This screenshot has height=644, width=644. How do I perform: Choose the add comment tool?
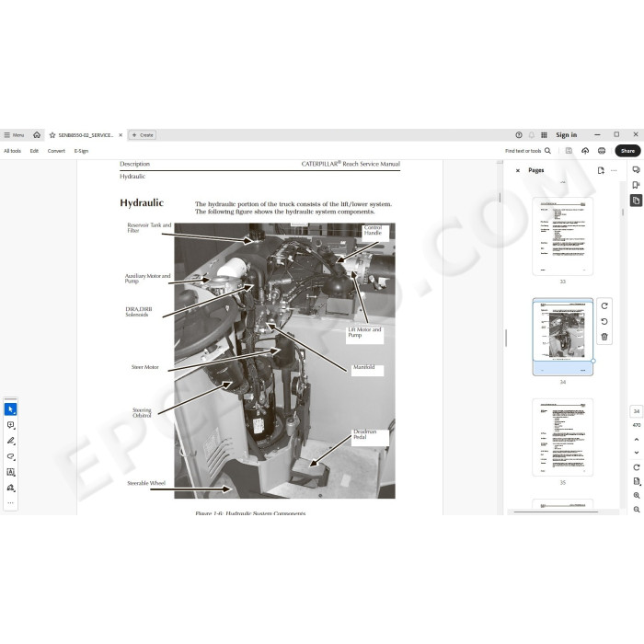point(11,425)
